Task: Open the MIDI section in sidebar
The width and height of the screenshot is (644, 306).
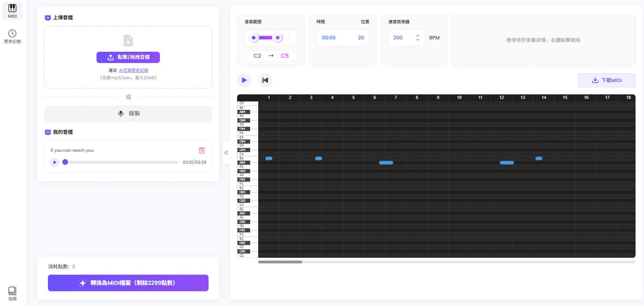Action: (x=12, y=11)
